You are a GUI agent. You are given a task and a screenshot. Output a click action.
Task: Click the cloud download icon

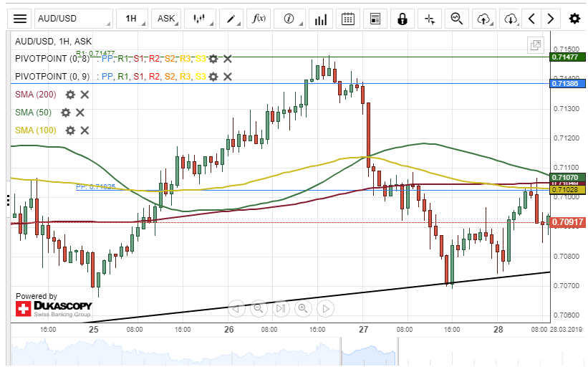(510, 19)
